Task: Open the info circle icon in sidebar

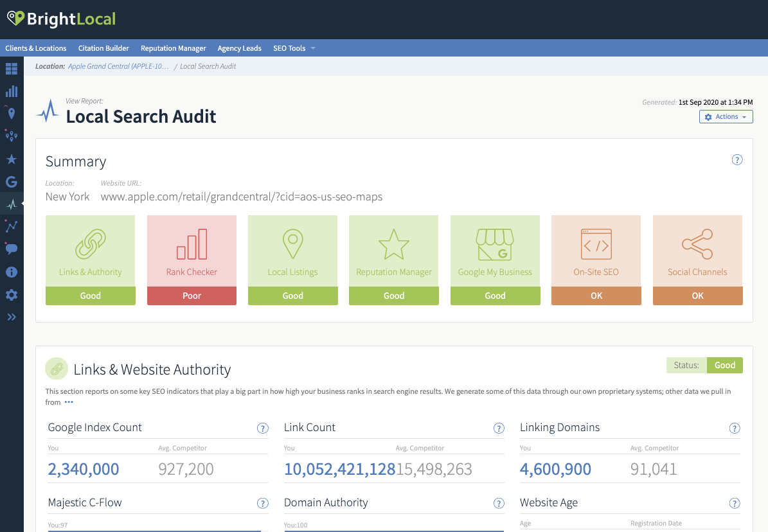Action: pos(12,272)
